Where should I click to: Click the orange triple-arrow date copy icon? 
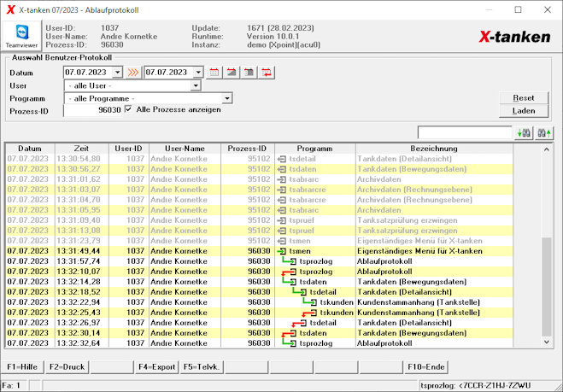[133, 73]
